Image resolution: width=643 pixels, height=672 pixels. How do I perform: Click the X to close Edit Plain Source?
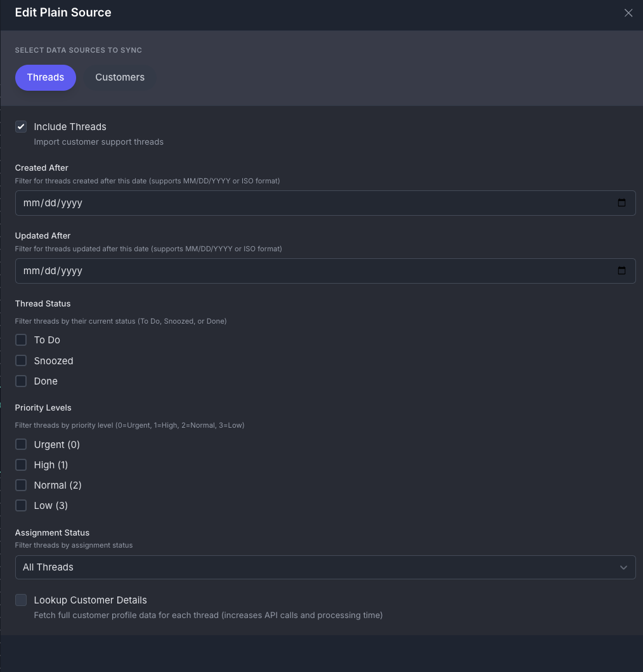point(628,13)
